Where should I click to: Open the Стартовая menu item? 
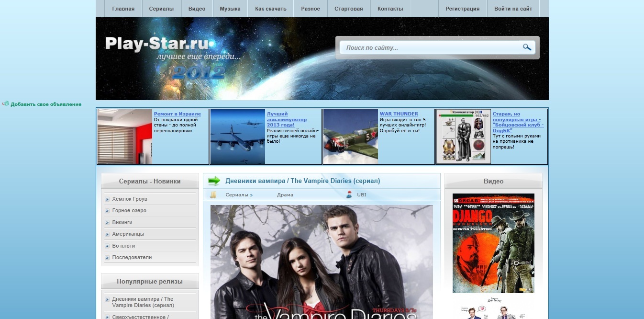349,9
